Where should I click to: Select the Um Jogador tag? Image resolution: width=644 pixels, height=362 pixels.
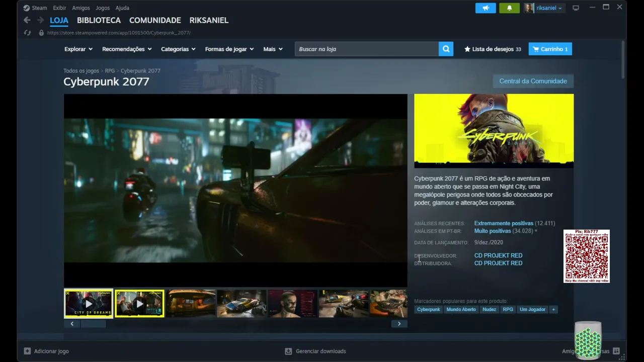pos(532,310)
